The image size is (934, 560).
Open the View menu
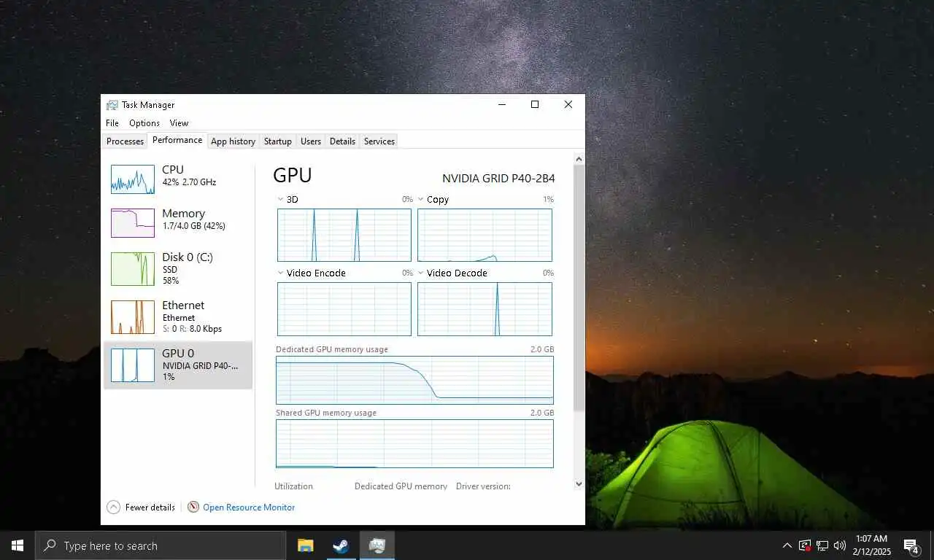point(179,123)
